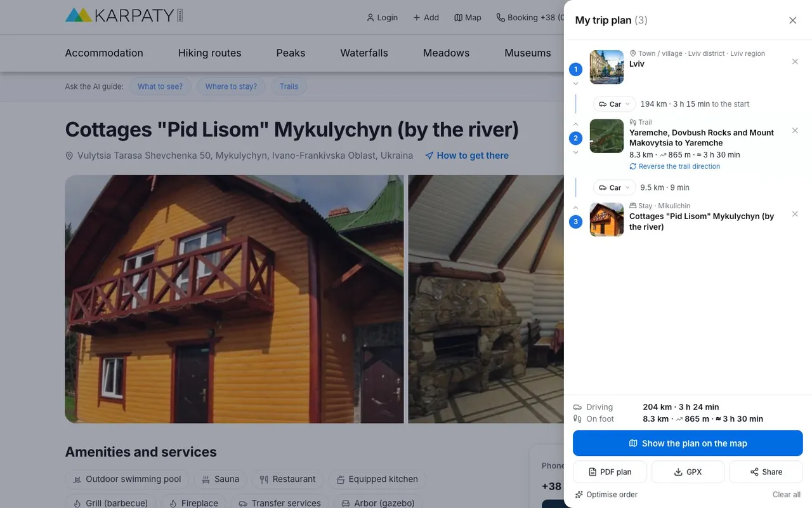Follow the How to get there link
Image resolution: width=812 pixels, height=508 pixels.
(x=467, y=156)
